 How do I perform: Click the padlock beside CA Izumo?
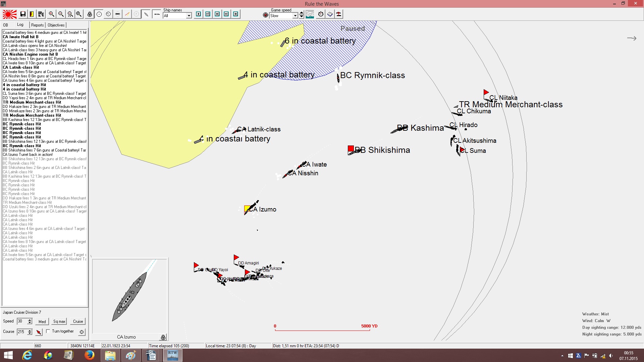click(163, 337)
